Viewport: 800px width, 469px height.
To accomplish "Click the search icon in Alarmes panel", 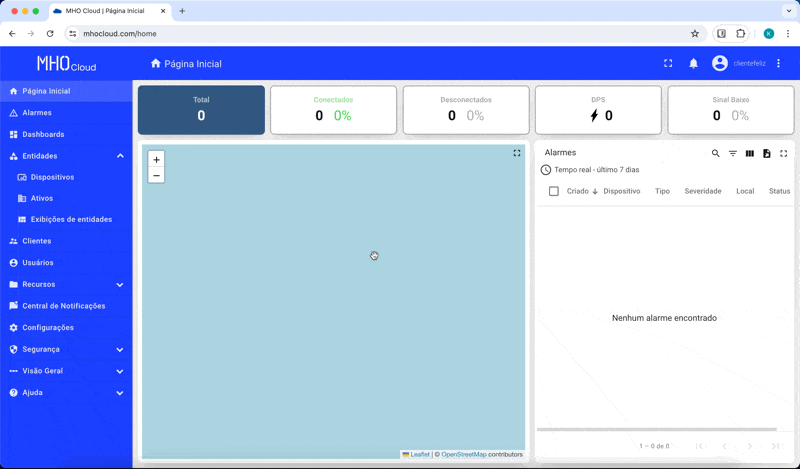I will 715,153.
